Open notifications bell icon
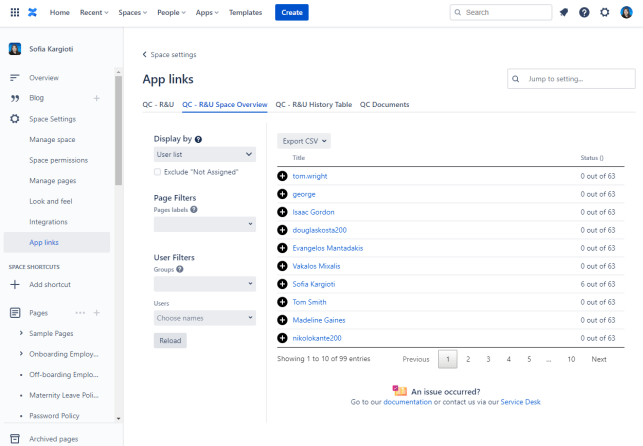 tap(564, 12)
